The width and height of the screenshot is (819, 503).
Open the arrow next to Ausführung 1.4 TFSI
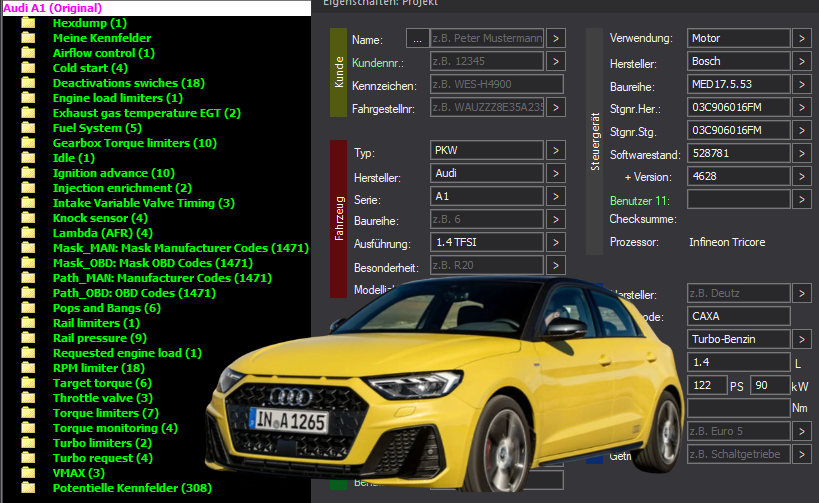(x=556, y=242)
